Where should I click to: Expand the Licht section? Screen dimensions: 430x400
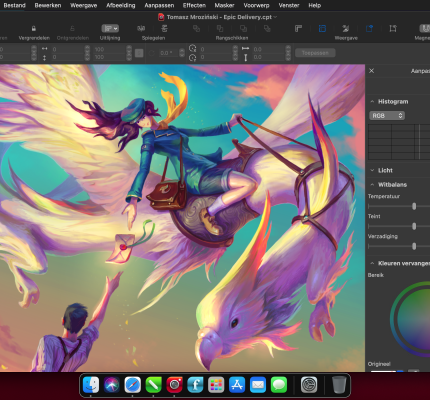372,170
